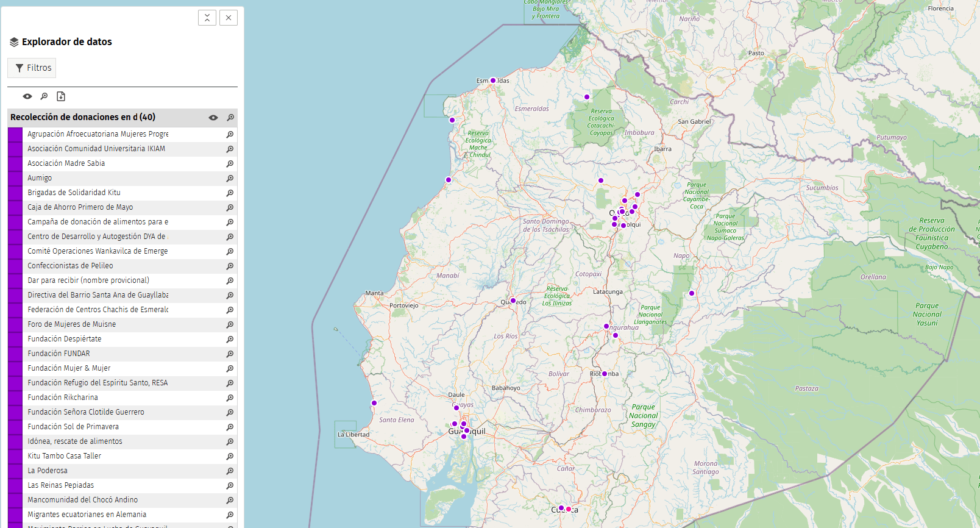Zoom to La Poderosa entry

click(230, 471)
